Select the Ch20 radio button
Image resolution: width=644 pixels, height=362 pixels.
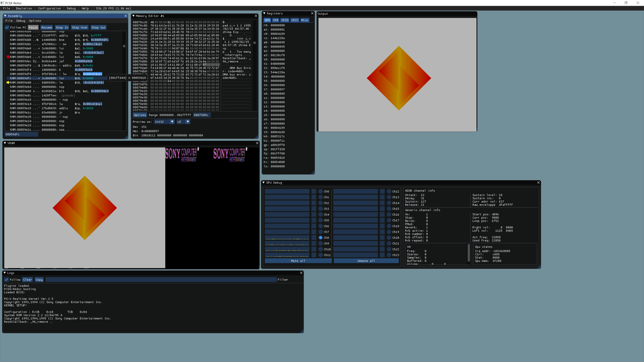[x=389, y=238]
